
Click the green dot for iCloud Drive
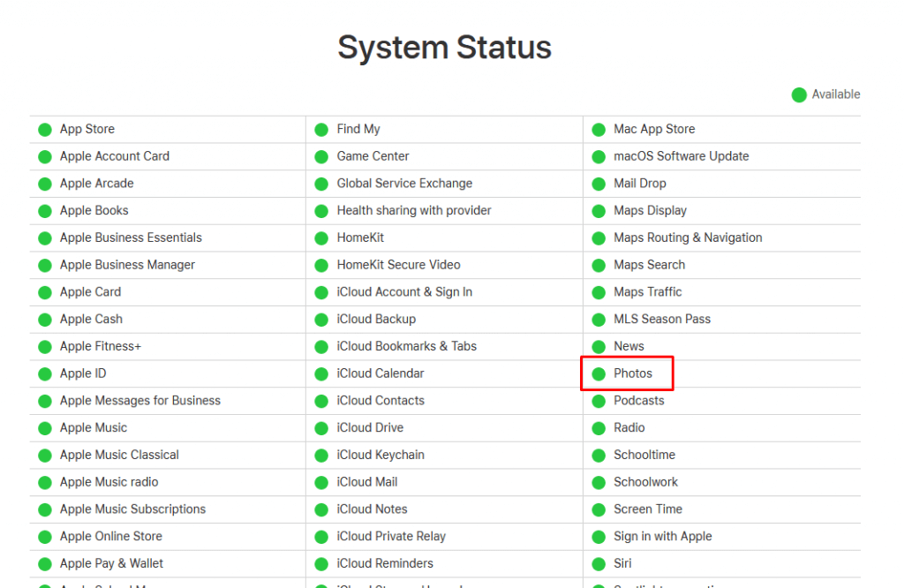click(321, 428)
